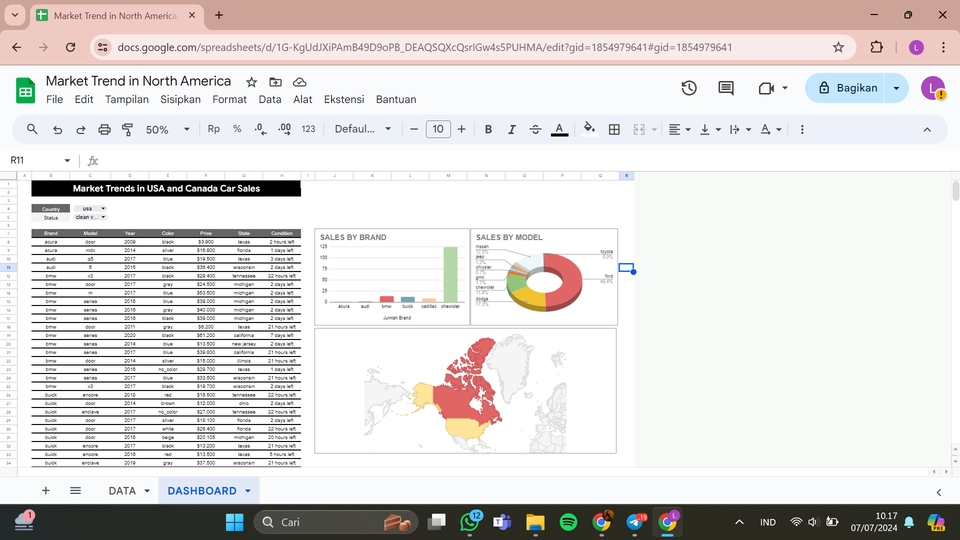The width and height of the screenshot is (960, 540).
Task: Open the Sisipkan menu
Action: pos(181,99)
